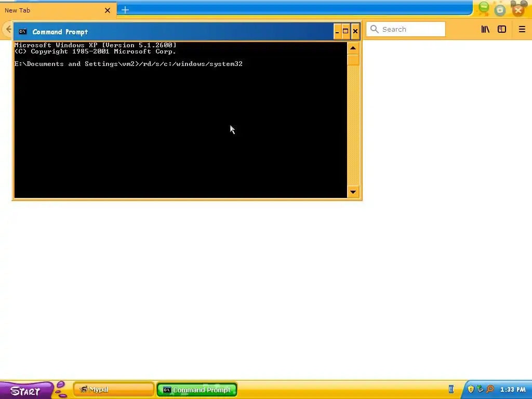Maximize the Mypal browser window
The image size is (532, 399).
(500, 10)
